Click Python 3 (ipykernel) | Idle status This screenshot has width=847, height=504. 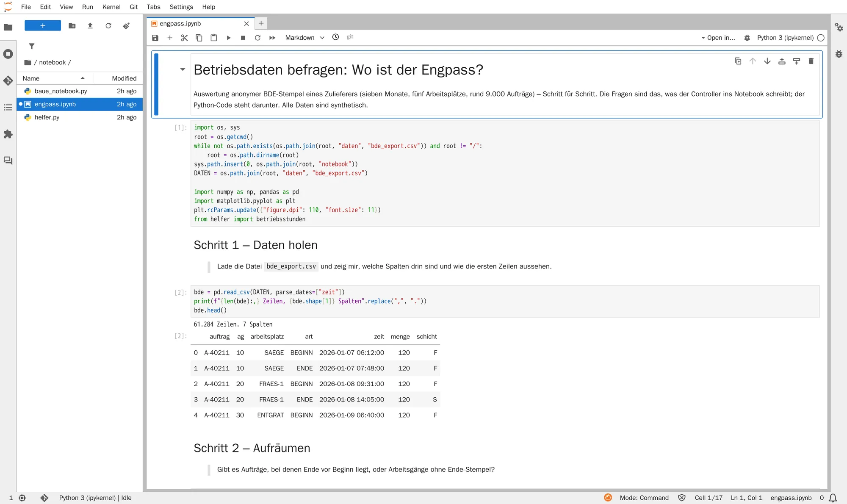tap(95, 498)
